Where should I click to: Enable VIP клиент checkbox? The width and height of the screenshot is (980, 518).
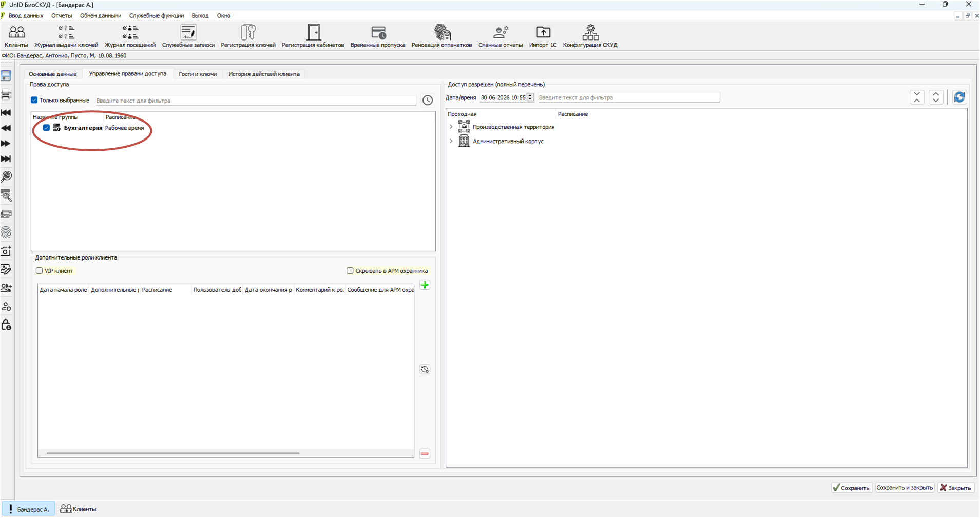[39, 271]
